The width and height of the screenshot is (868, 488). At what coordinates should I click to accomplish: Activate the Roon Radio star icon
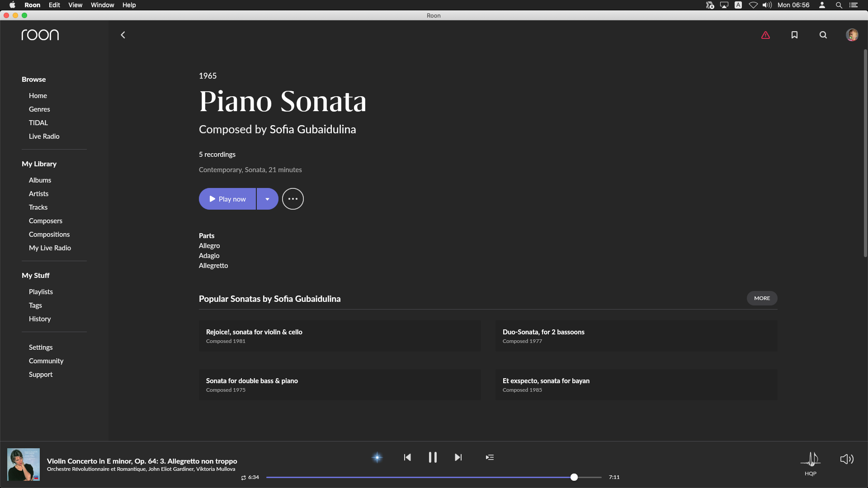tap(377, 457)
